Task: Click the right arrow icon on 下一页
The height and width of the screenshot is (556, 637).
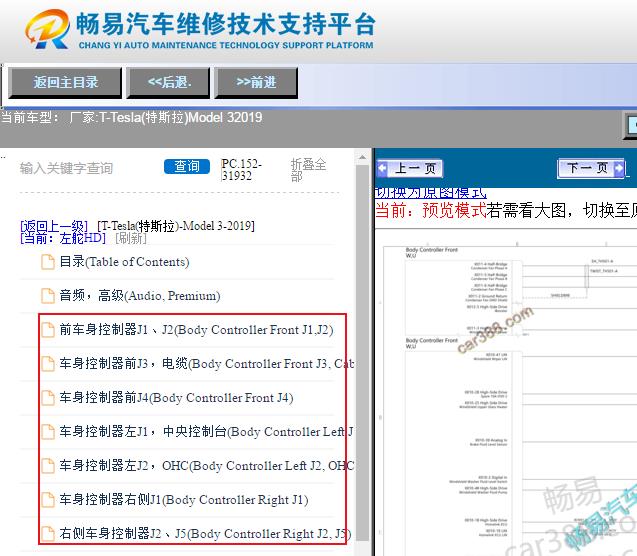Action: coord(619,168)
